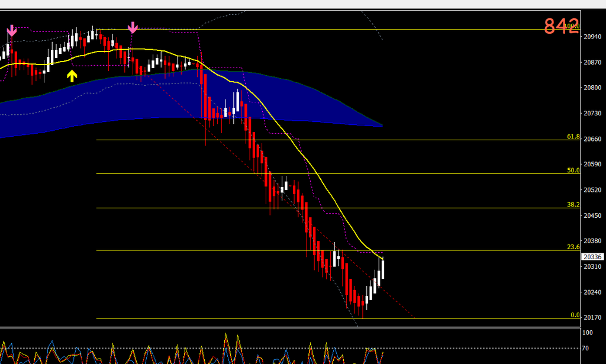Click the 38.2 Fibonacci level label
The image size is (606, 364).
573,204
